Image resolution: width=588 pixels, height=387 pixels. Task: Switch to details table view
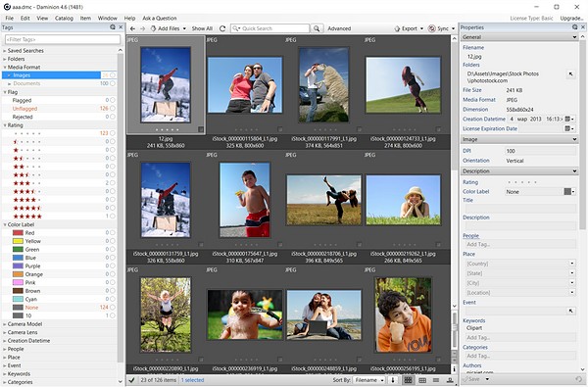422,380
